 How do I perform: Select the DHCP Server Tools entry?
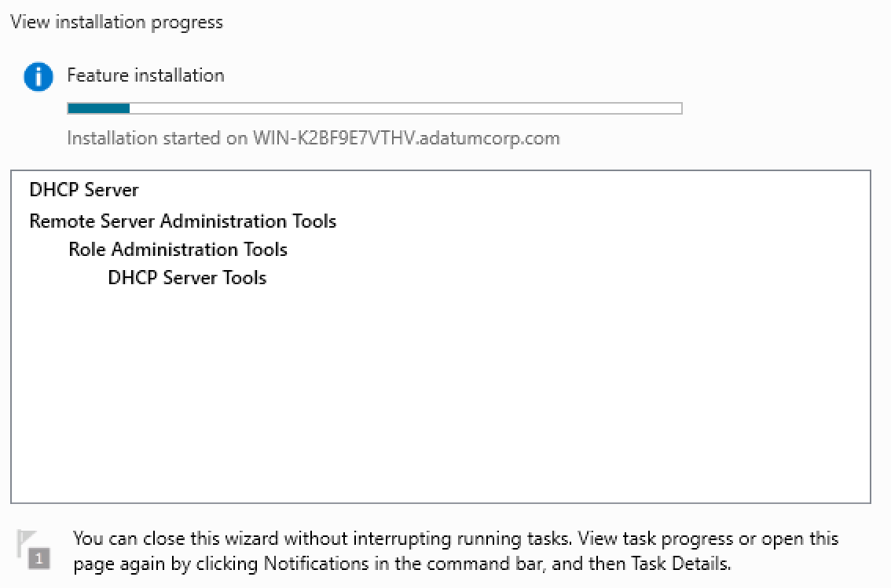(187, 278)
